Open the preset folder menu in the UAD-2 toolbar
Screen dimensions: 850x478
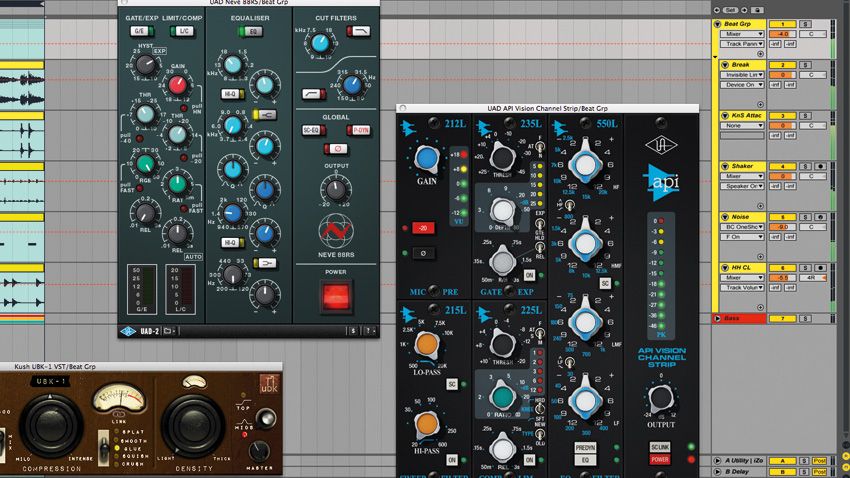169,331
